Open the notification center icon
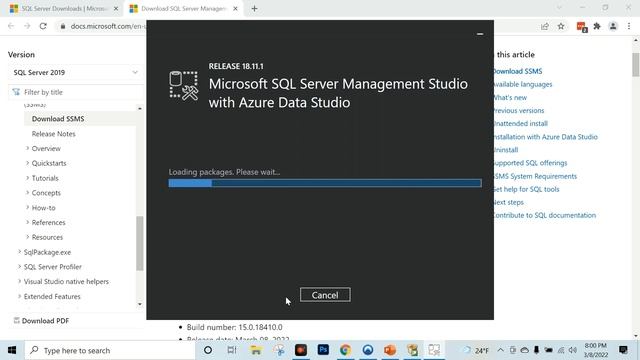This screenshot has width=640, height=360. (x=623, y=350)
